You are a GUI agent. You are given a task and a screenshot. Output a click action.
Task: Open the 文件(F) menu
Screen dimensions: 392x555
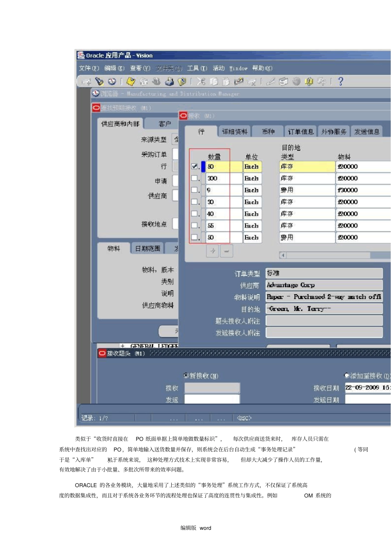tap(89, 68)
